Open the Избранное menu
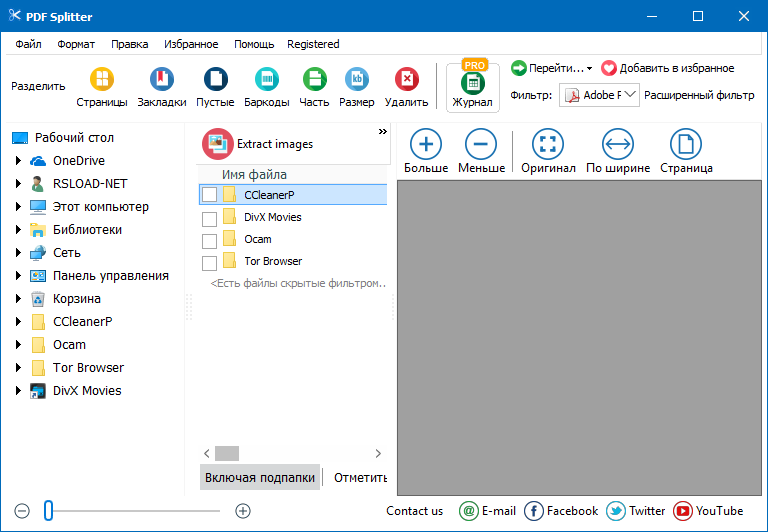The height and width of the screenshot is (532, 768). pyautogui.click(x=191, y=44)
